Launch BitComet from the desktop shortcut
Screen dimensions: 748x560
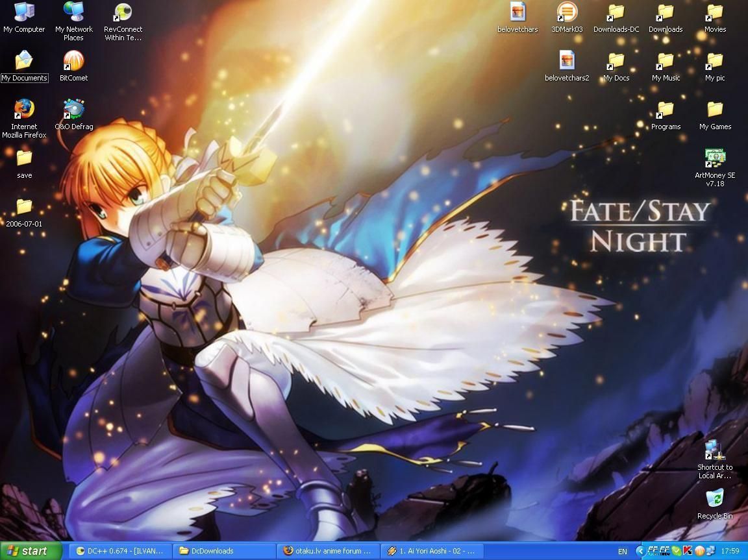[x=73, y=66]
